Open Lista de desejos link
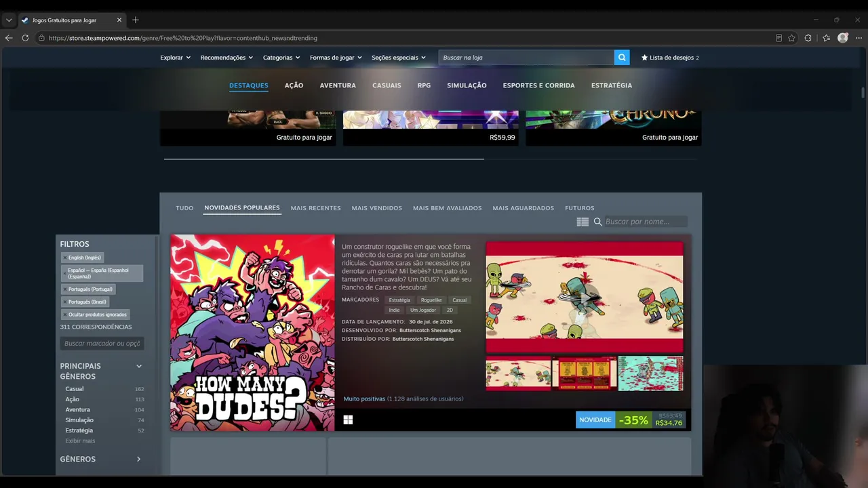 [x=670, y=58]
